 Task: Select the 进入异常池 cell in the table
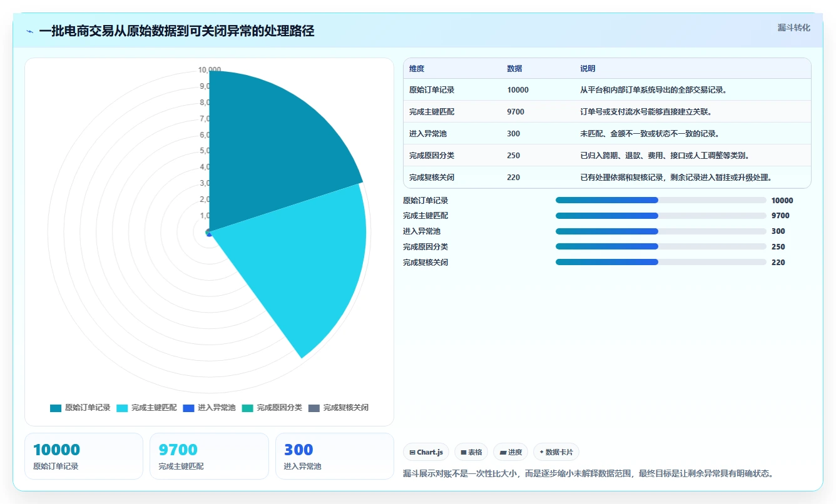(428, 134)
